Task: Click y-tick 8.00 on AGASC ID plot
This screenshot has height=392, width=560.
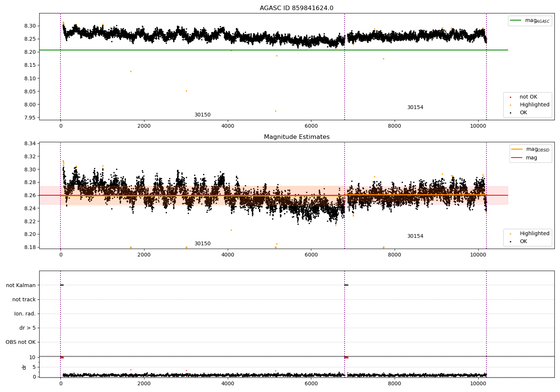Action: [29, 105]
